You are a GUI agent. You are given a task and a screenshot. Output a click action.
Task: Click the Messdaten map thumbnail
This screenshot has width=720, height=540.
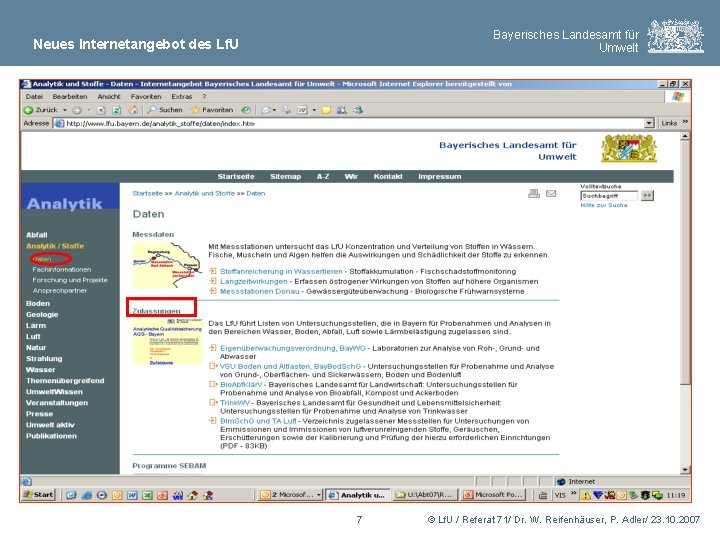coord(167,265)
